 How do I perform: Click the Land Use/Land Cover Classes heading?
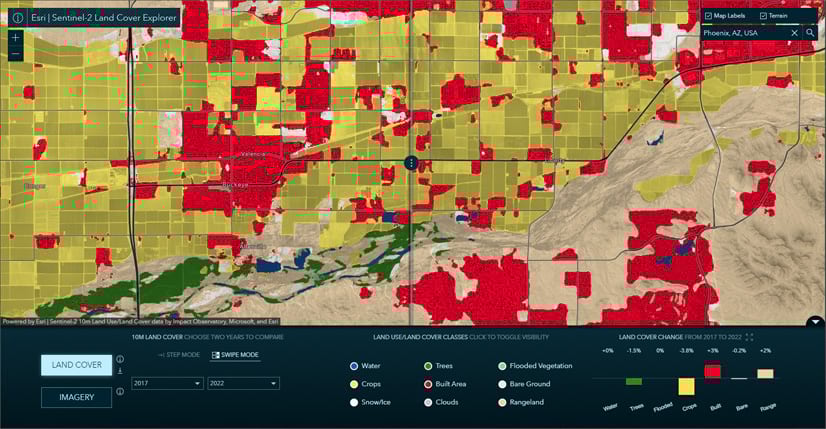[x=420, y=337]
